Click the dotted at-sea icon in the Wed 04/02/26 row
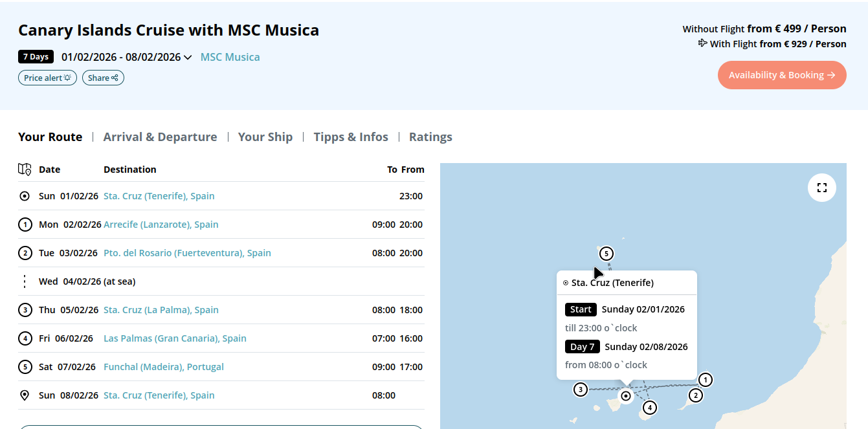Screen dimensions: 868x429 click(x=25, y=281)
